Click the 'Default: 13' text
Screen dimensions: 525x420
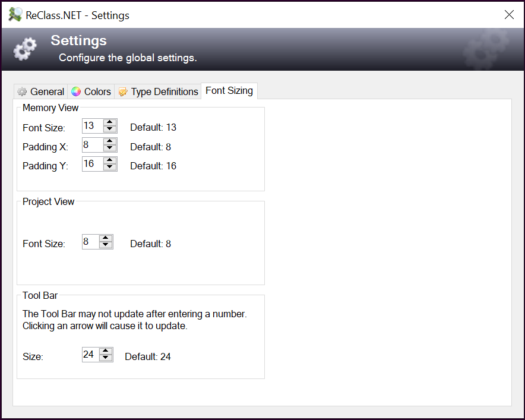[x=153, y=127]
